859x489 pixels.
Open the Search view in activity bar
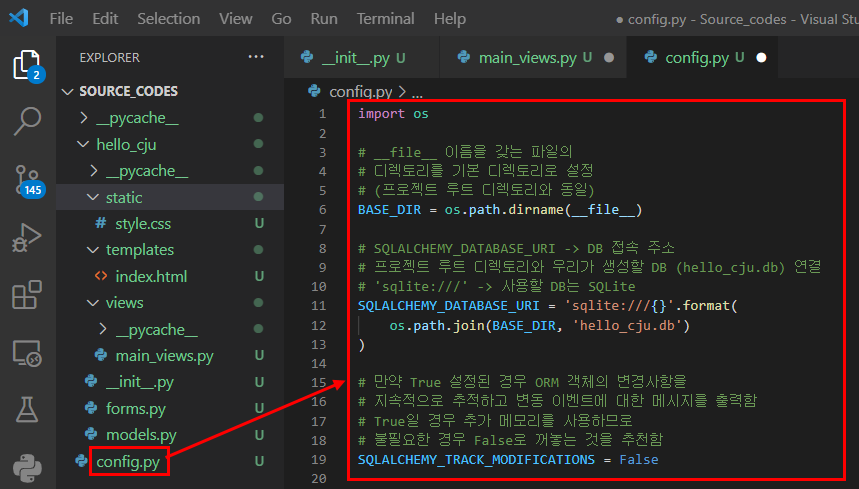click(x=27, y=120)
